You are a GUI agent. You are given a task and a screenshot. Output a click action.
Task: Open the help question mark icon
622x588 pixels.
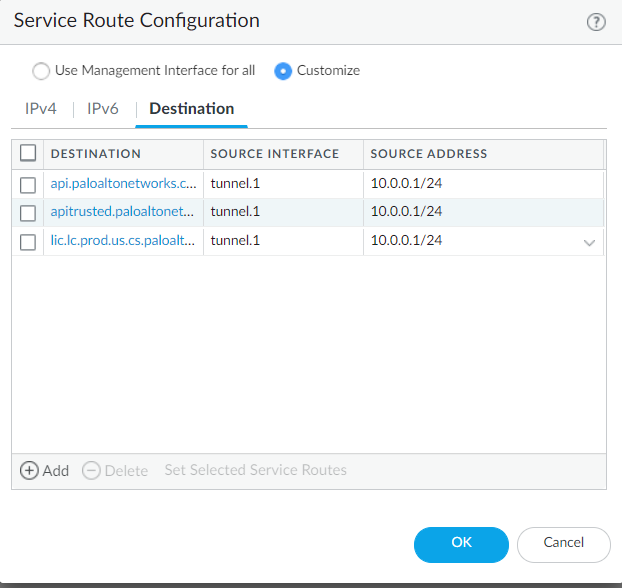pyautogui.click(x=596, y=22)
